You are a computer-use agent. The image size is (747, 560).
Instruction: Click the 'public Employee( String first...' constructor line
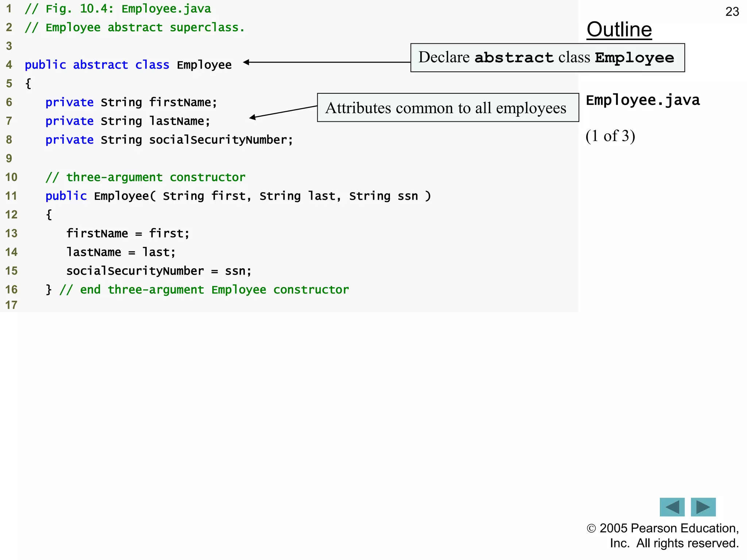coord(238,196)
